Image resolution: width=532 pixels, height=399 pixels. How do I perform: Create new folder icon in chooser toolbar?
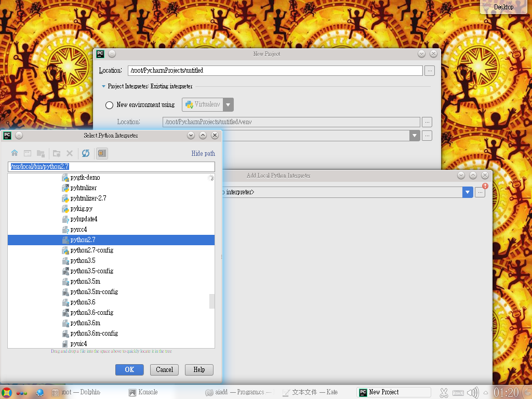57,153
